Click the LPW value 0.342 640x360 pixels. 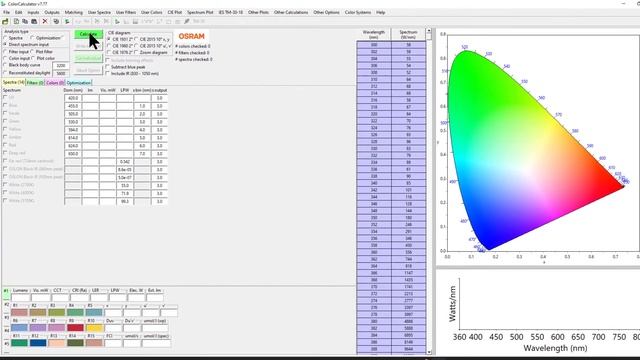click(124, 162)
